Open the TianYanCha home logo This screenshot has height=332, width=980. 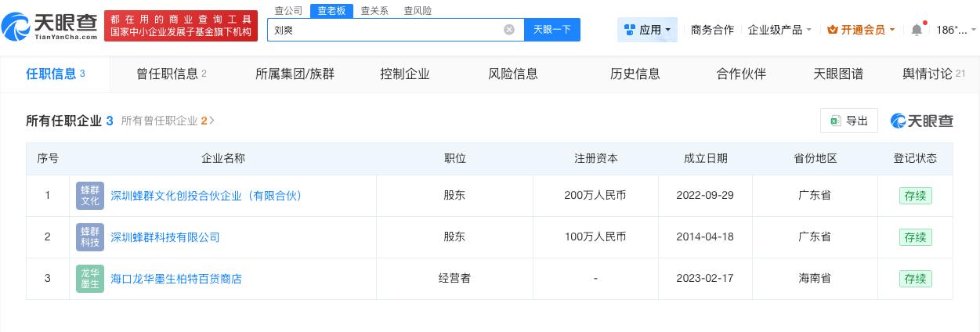50,27
